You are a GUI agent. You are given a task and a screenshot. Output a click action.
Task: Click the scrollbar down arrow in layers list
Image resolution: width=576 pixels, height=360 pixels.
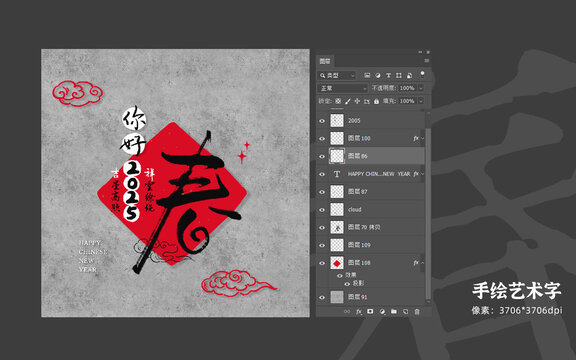click(428, 302)
